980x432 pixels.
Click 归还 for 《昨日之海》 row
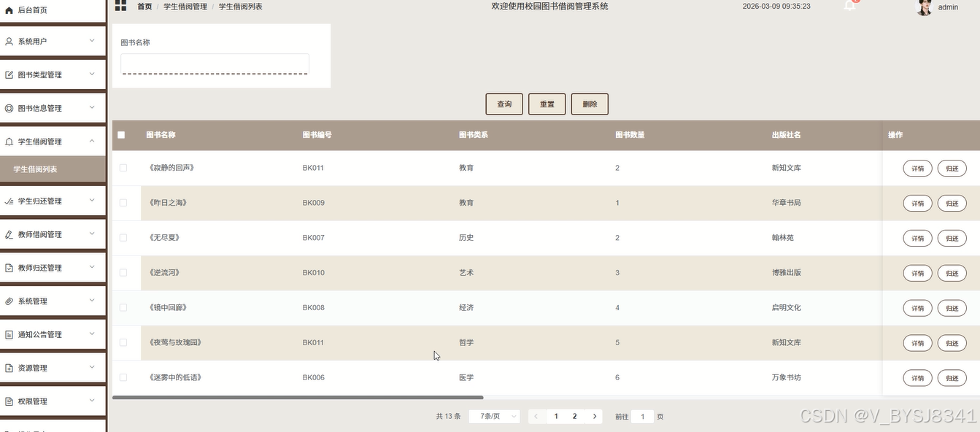[x=952, y=203]
